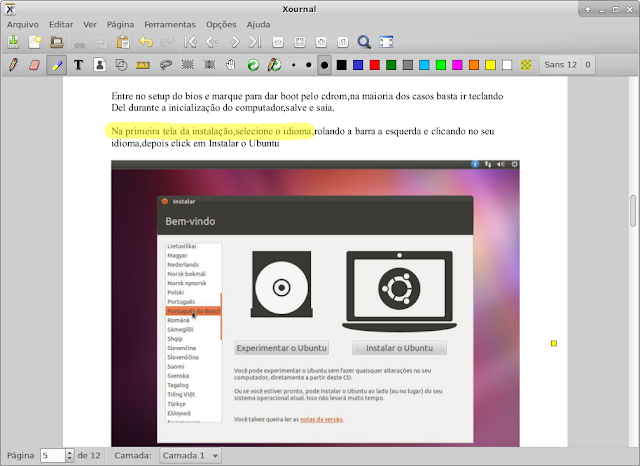The image size is (640, 466).
Task: Select the Highlighter tool
Action: pos(57,65)
